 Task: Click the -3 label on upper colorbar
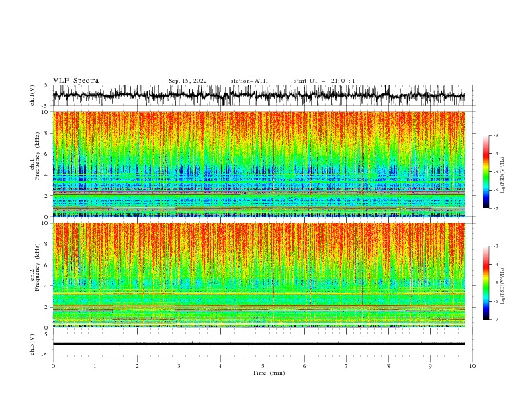(495, 135)
